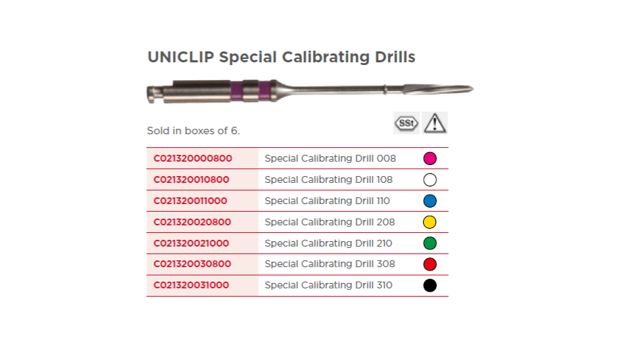Viewport: 644px width, 361px height.
Task: Open product code C021320031000
Action: pos(191,285)
